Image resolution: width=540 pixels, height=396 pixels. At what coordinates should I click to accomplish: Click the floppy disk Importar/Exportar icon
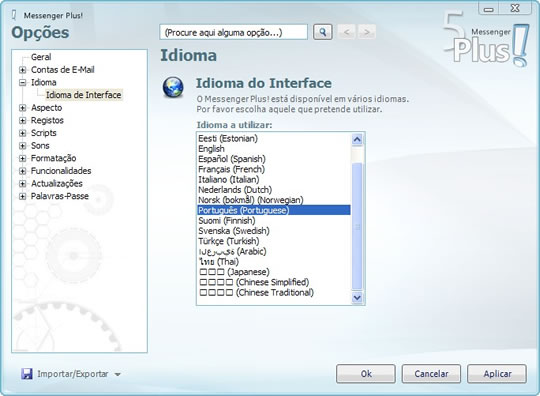click(x=27, y=374)
